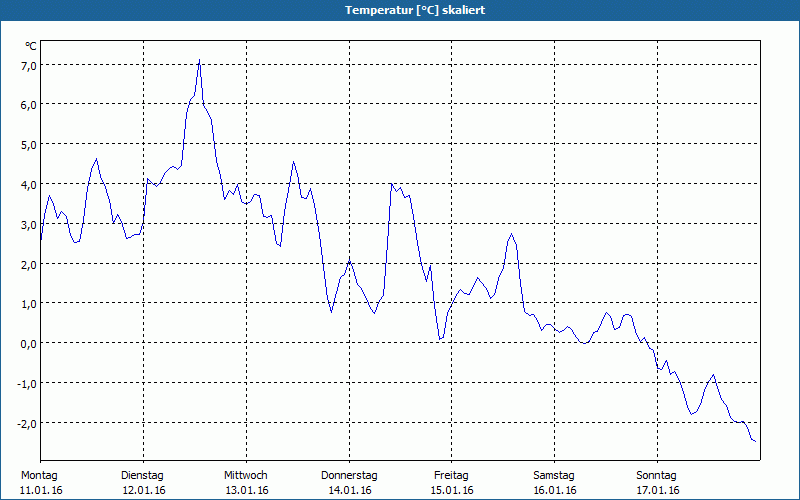Click the 16.01.16 date label
800x500 pixels.
coord(555,490)
